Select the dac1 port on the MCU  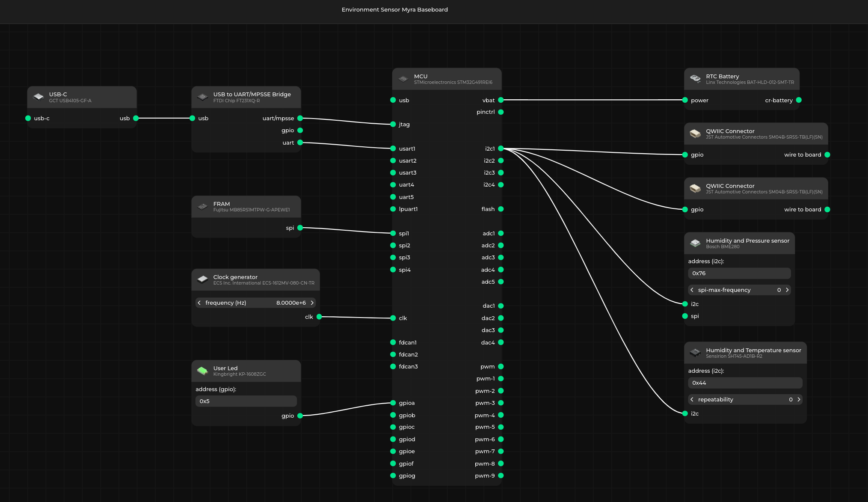[x=501, y=306]
